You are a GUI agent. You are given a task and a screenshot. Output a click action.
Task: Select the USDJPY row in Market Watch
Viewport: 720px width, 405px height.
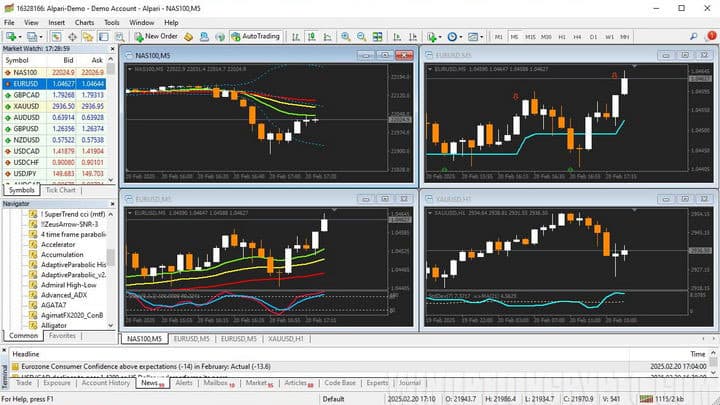[54, 174]
